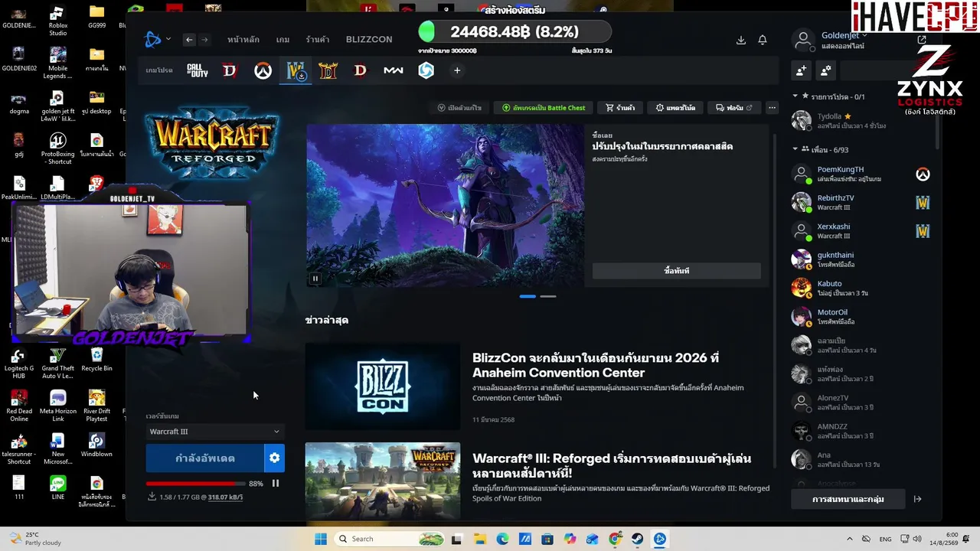The image size is (980, 551).
Task: Select the second carousel slide indicator
Action: coord(548,296)
